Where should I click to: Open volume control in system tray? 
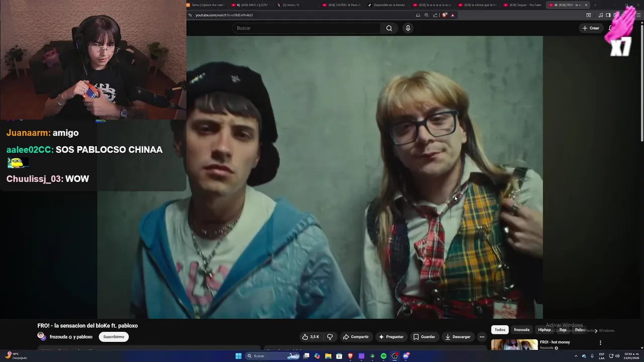(x=617, y=356)
